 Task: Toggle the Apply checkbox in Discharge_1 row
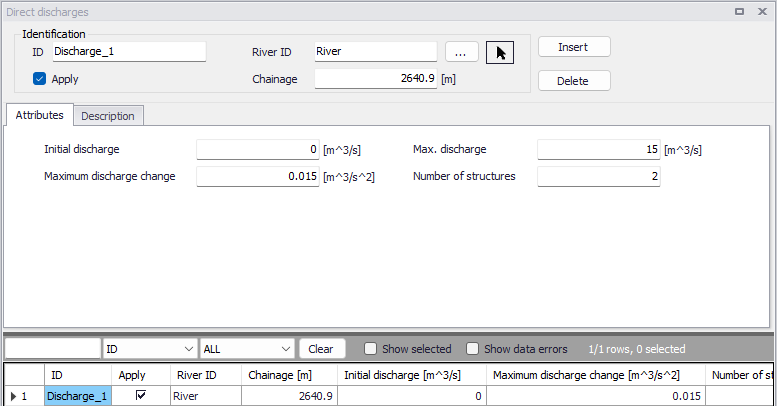click(x=141, y=395)
